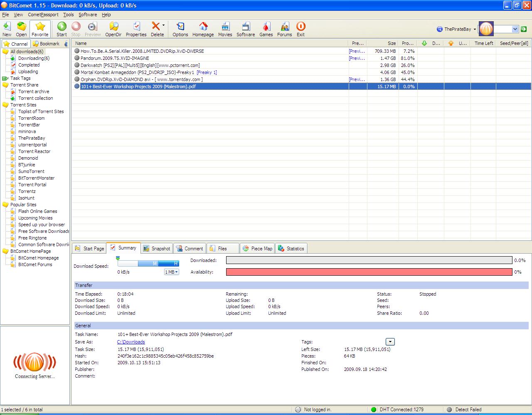Switch to the Piece Map tab
This screenshot has width=532, height=415.
[x=257, y=248]
